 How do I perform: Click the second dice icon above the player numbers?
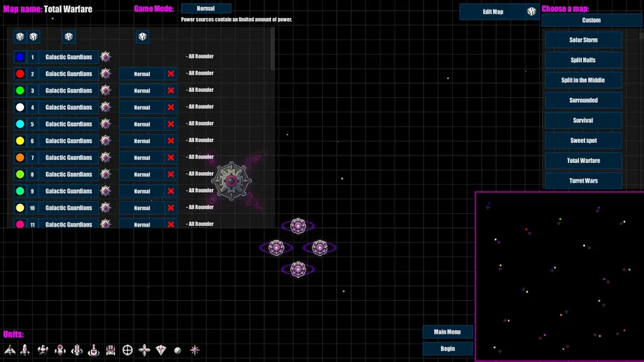point(33,37)
